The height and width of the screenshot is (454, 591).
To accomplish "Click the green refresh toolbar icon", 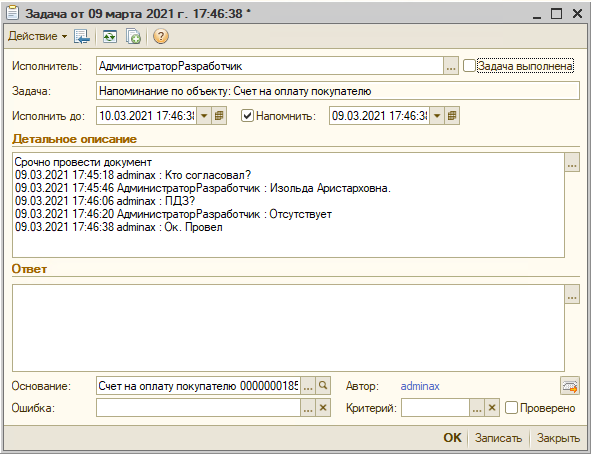I will pyautogui.click(x=110, y=37).
